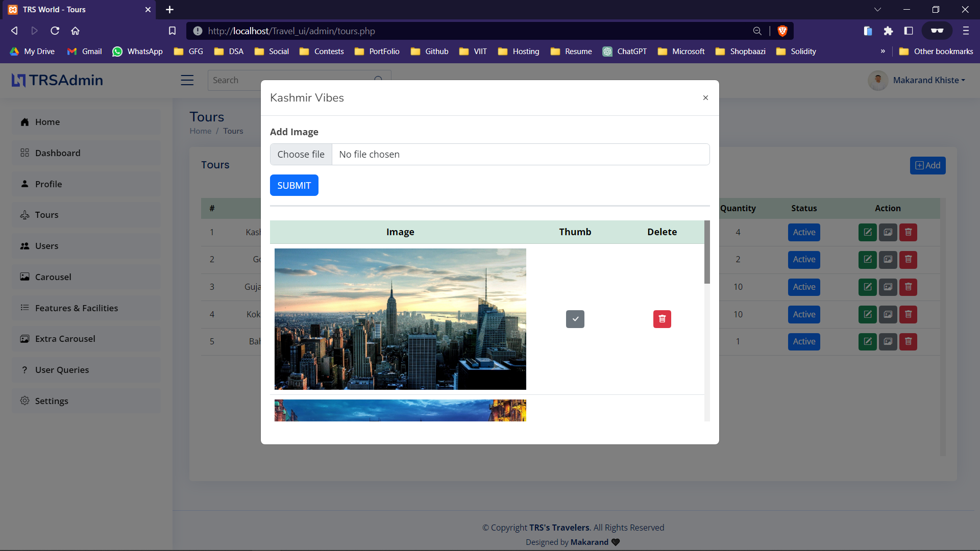Open a new browser tab

(169, 10)
